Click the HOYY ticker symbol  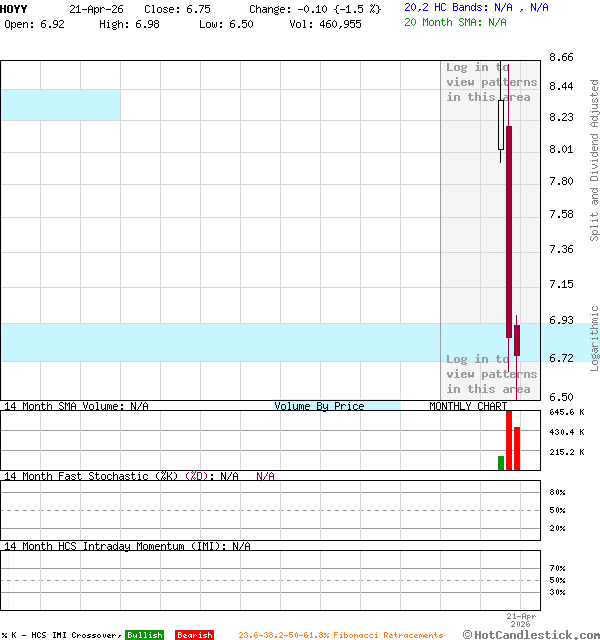click(14, 8)
